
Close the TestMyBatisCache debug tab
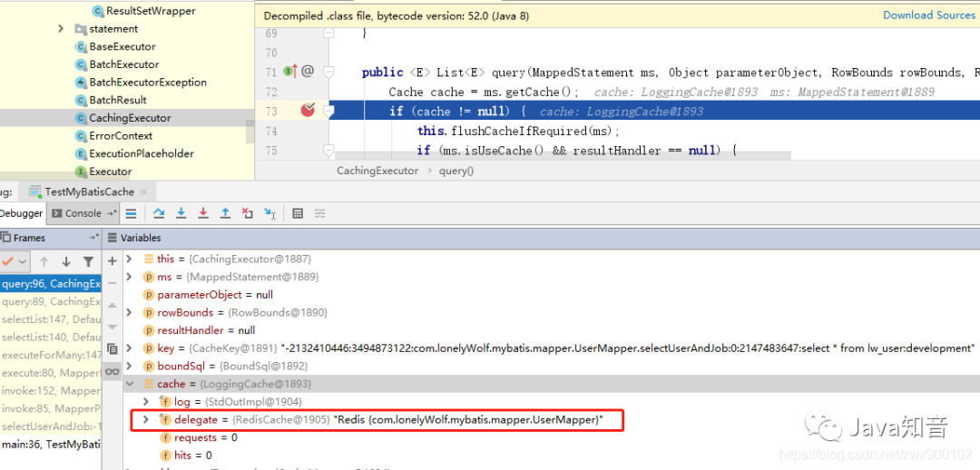point(143,191)
